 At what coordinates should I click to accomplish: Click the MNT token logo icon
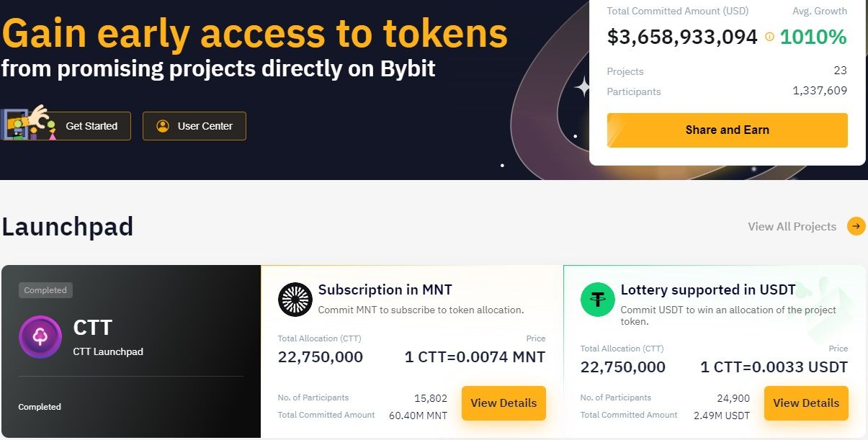coord(295,300)
